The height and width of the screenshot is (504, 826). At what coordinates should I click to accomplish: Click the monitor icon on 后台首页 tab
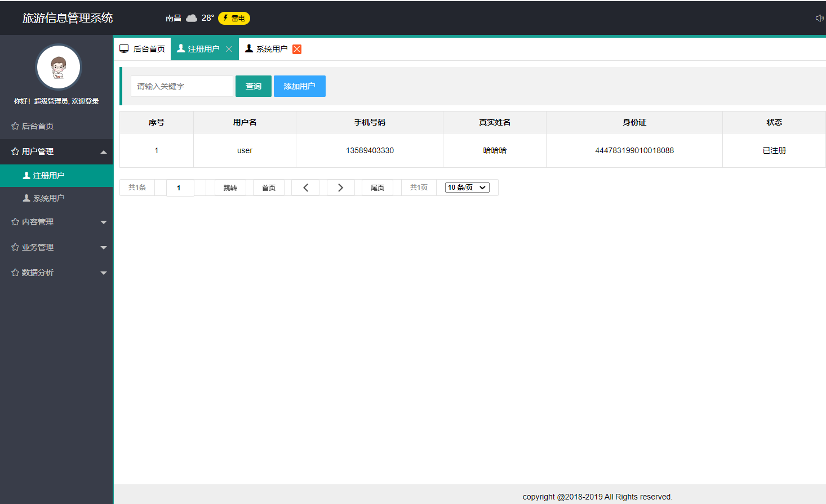point(124,49)
